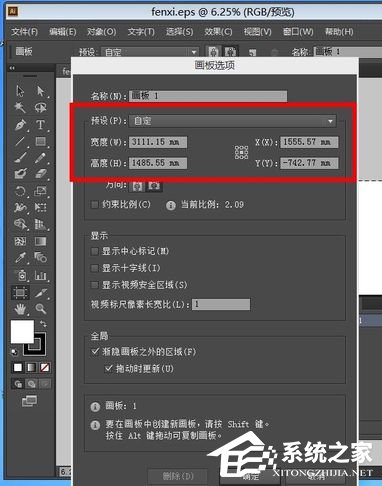
Task: Select the Gradient tool
Action: pos(41,241)
